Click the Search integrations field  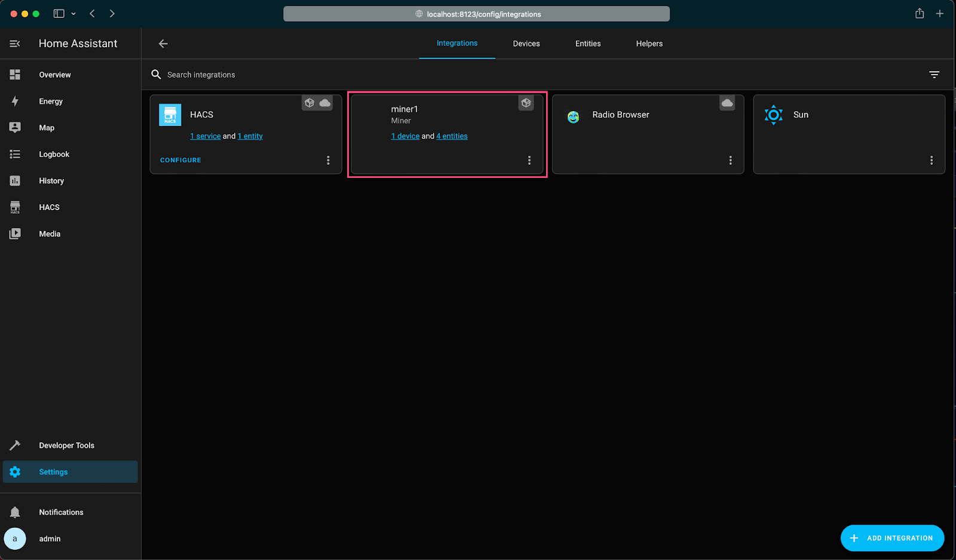pos(538,75)
